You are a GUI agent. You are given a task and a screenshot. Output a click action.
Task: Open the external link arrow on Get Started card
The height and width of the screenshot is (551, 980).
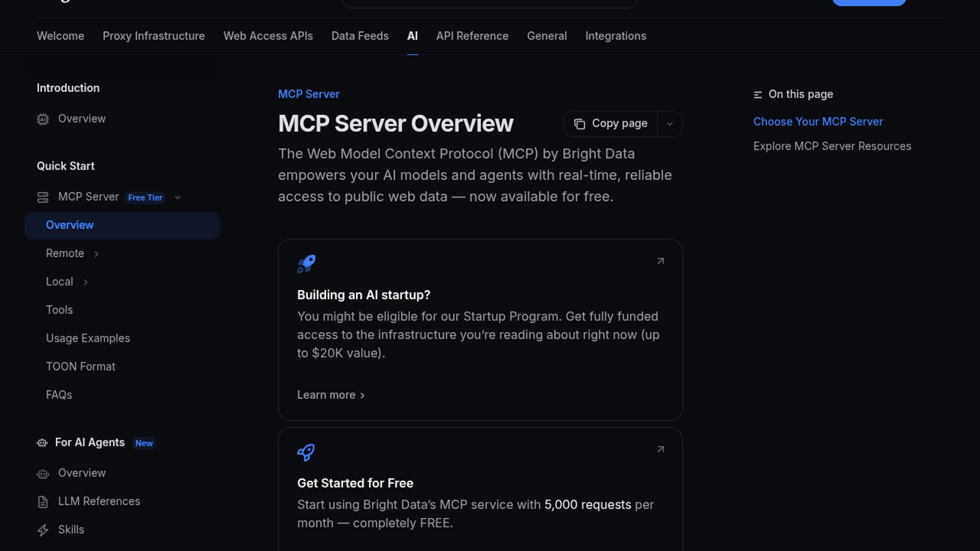[660, 450]
